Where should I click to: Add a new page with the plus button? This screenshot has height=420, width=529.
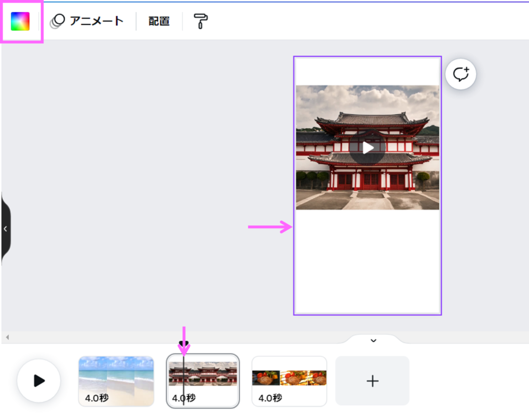click(372, 381)
